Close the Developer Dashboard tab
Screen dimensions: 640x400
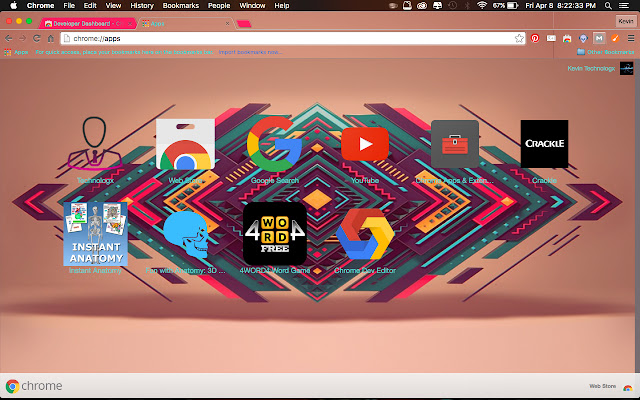click(130, 24)
